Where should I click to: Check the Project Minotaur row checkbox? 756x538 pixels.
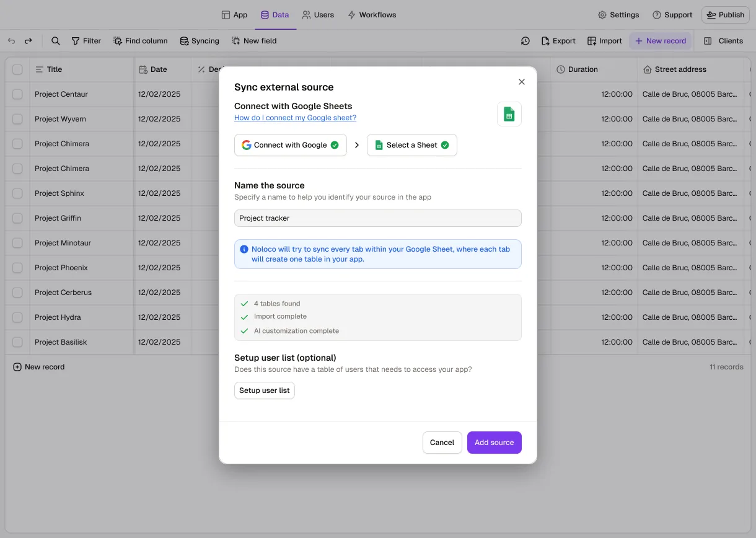coord(17,243)
